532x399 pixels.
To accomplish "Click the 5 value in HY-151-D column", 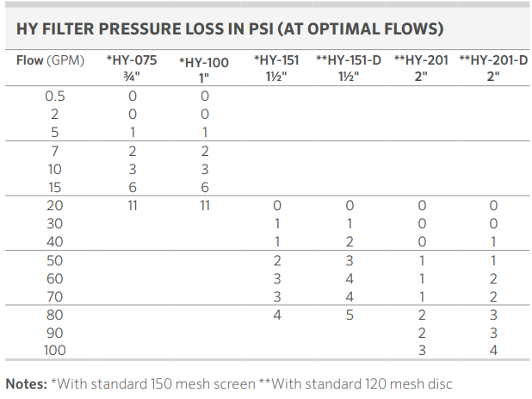I will (350, 315).
